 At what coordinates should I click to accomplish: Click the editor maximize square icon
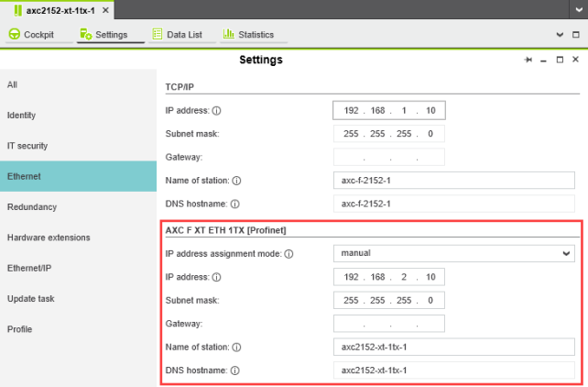(576, 35)
